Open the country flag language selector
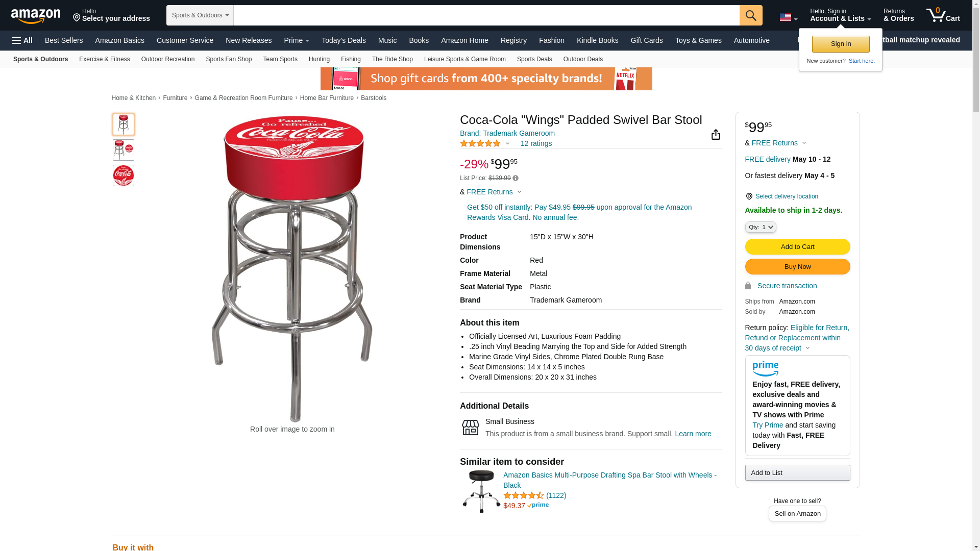Viewport: 980px width, 551px height. (788, 17)
